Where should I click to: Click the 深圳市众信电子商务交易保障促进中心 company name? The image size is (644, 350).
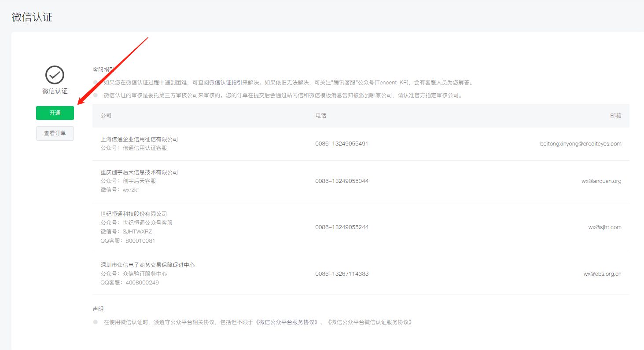(x=147, y=265)
